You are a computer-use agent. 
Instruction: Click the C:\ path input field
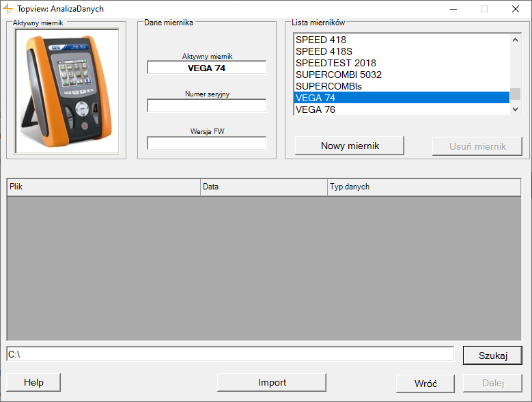pyautogui.click(x=230, y=354)
